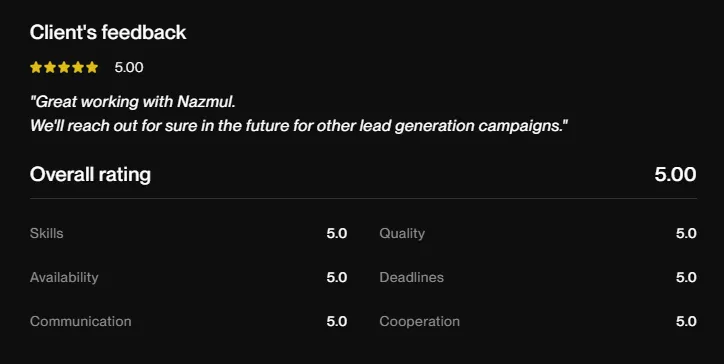Click the first yellow rating star
This screenshot has width=724, height=364.
pos(36,67)
